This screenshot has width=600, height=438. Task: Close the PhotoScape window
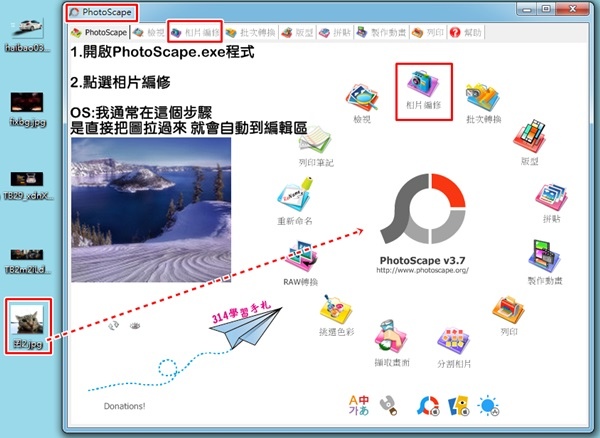[x=572, y=9]
